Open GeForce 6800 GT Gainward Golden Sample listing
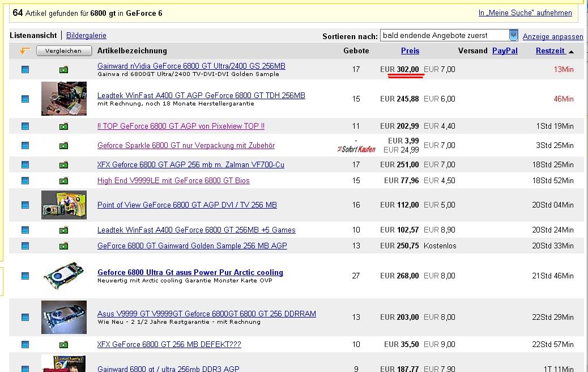 pos(192,246)
